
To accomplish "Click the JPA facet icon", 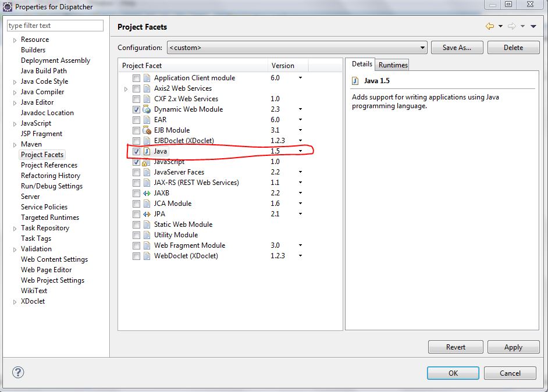I will point(147,214).
